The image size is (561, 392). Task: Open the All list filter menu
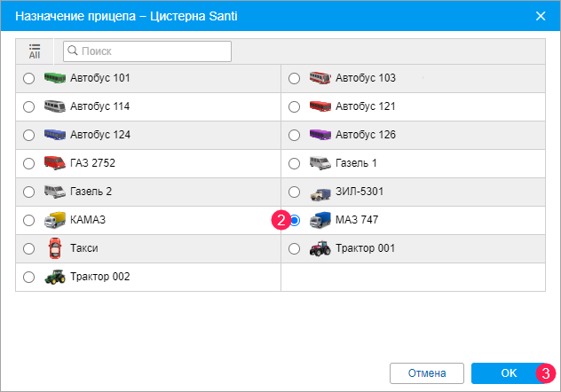(x=35, y=51)
